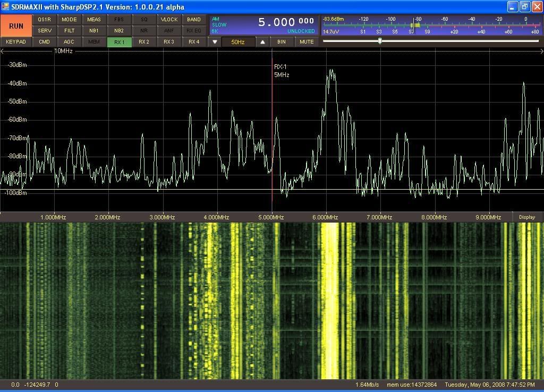Click the step-down triangle arrow

pos(215,42)
